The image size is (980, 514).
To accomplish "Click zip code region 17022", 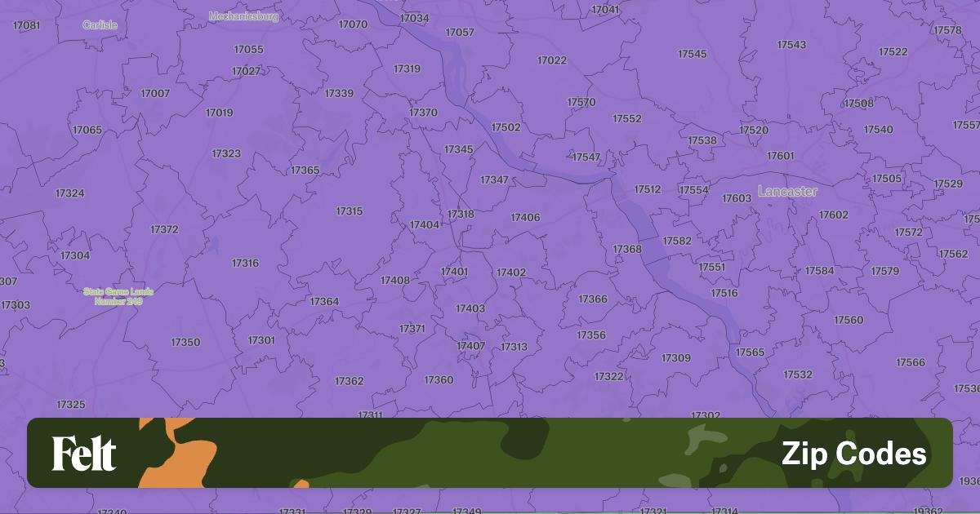I will [552, 60].
